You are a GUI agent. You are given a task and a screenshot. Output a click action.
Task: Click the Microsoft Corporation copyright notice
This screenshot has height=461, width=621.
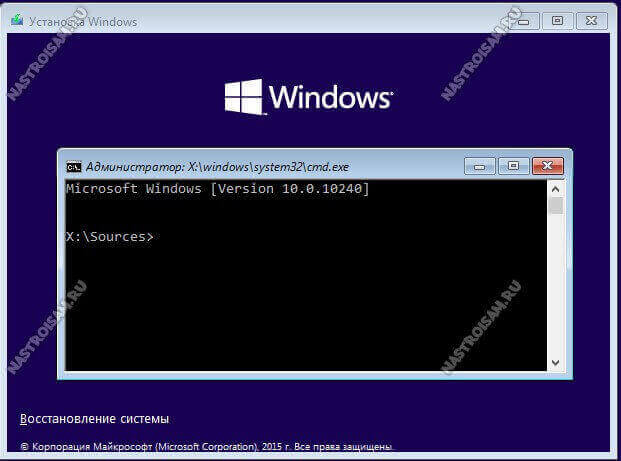point(206,447)
